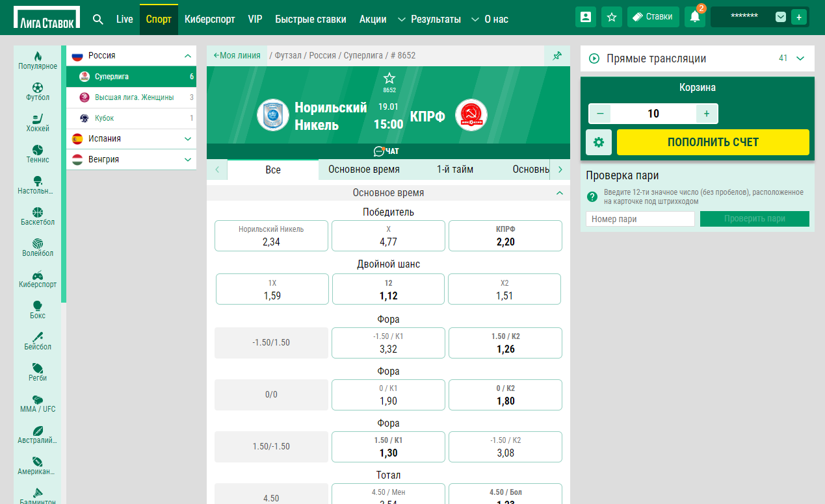Bet on Норильский Никель win 2,34

(x=271, y=236)
